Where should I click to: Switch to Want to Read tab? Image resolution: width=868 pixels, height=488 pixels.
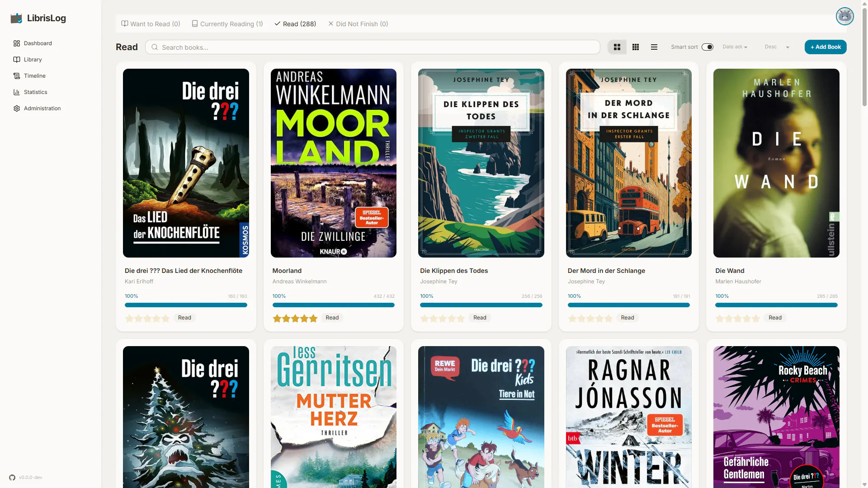pos(151,24)
